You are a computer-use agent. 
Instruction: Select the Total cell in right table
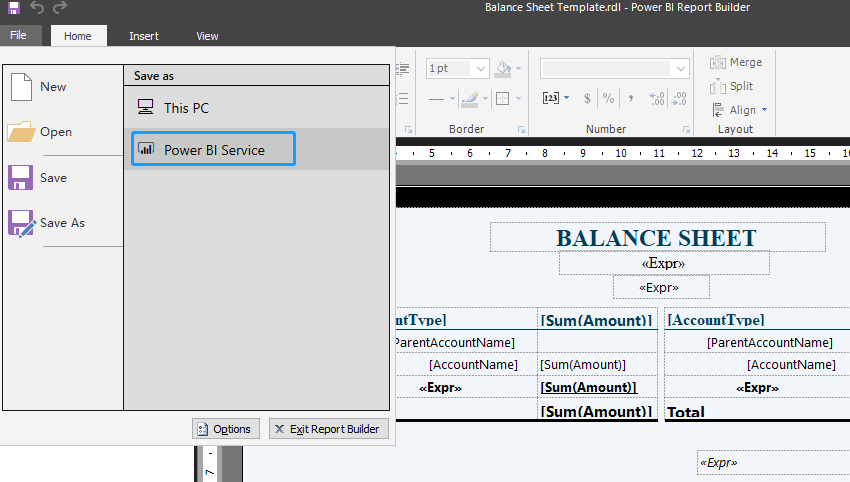(x=757, y=410)
